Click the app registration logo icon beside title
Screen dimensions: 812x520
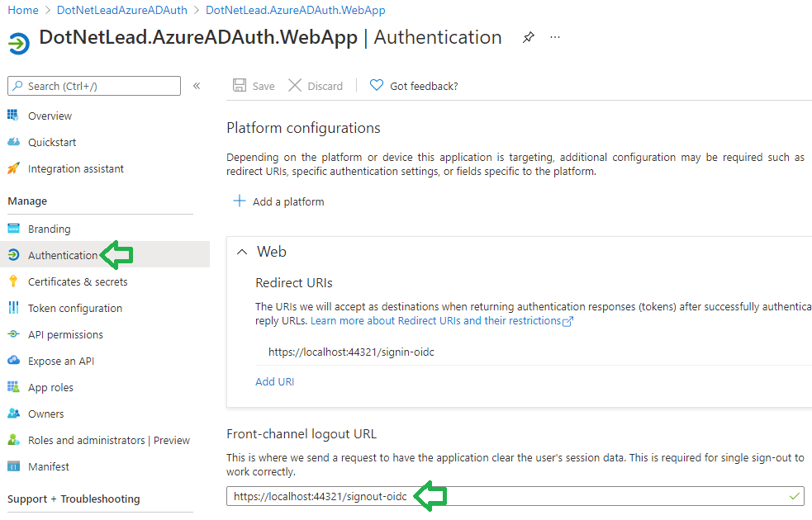click(x=19, y=43)
